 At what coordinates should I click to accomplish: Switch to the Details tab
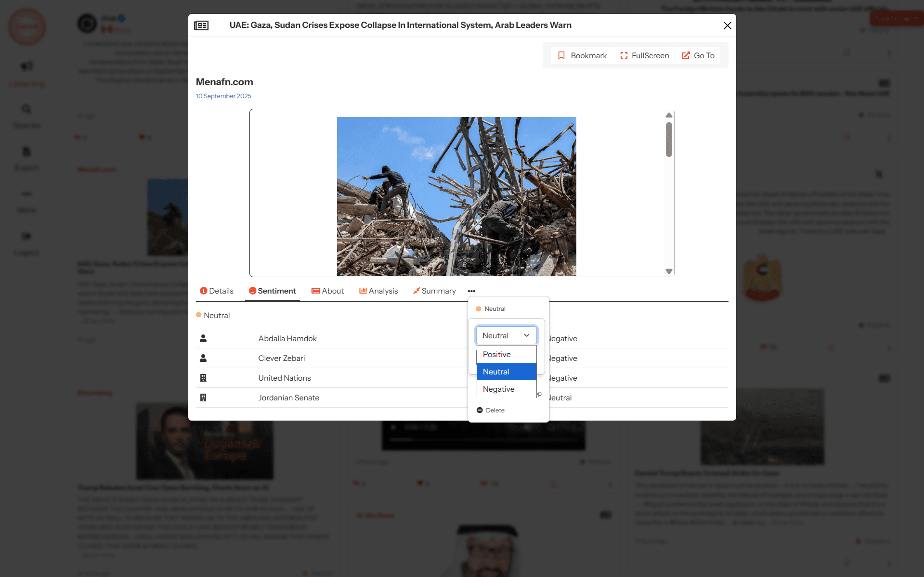pyautogui.click(x=217, y=291)
